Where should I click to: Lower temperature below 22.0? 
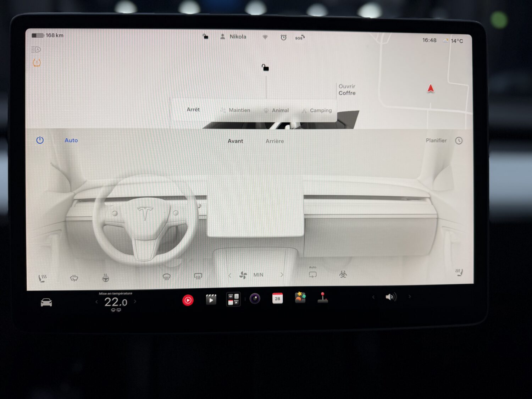tap(96, 302)
